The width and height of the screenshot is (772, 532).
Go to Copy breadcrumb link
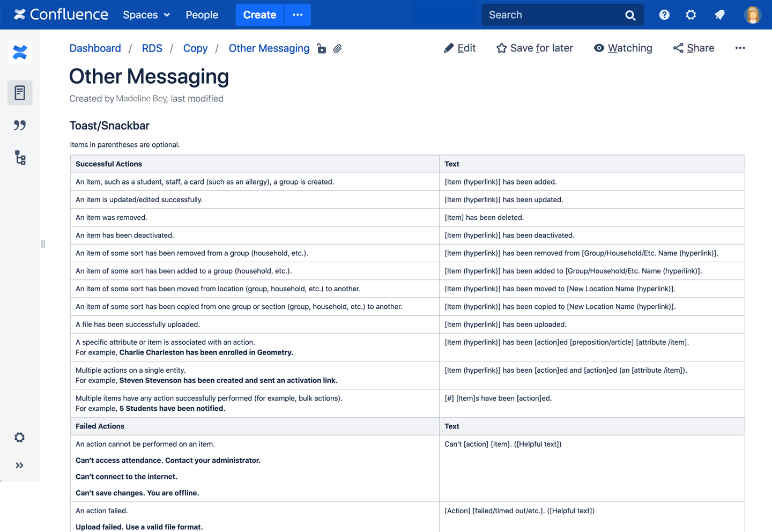click(195, 48)
